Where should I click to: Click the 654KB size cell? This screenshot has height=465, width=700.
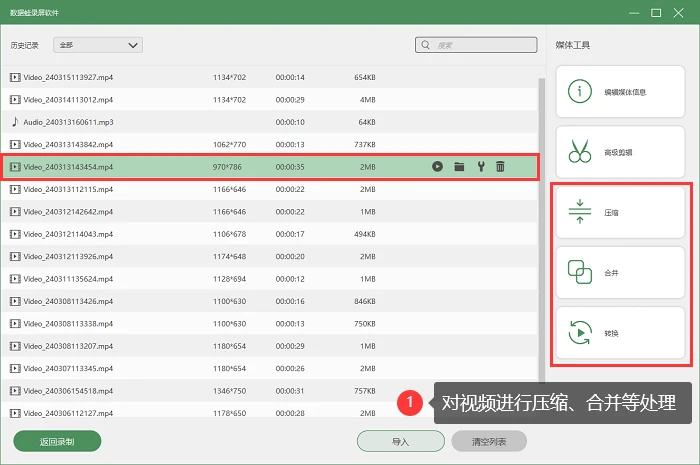point(365,77)
